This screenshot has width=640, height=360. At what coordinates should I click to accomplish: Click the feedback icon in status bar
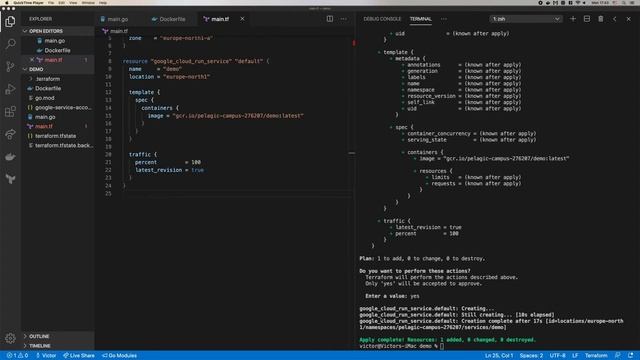(x=618, y=356)
